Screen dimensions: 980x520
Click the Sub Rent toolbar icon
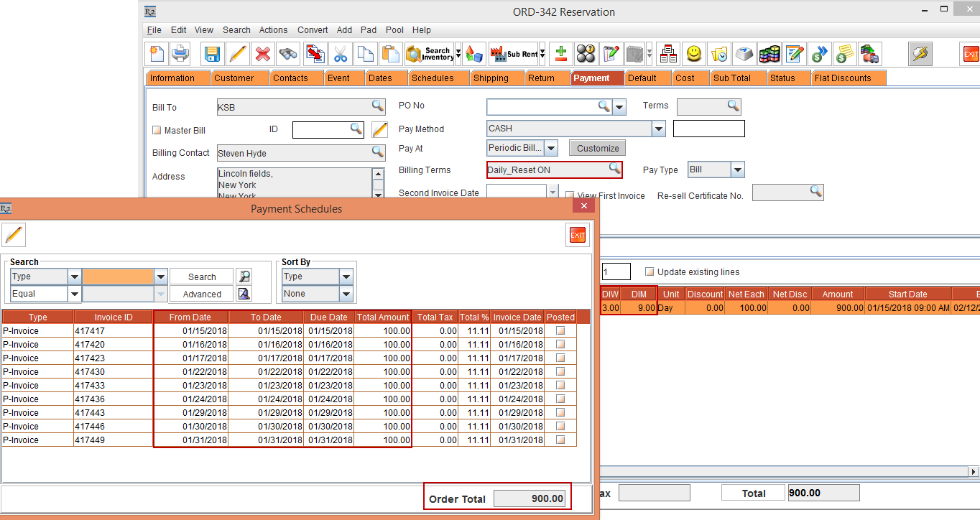[x=513, y=54]
